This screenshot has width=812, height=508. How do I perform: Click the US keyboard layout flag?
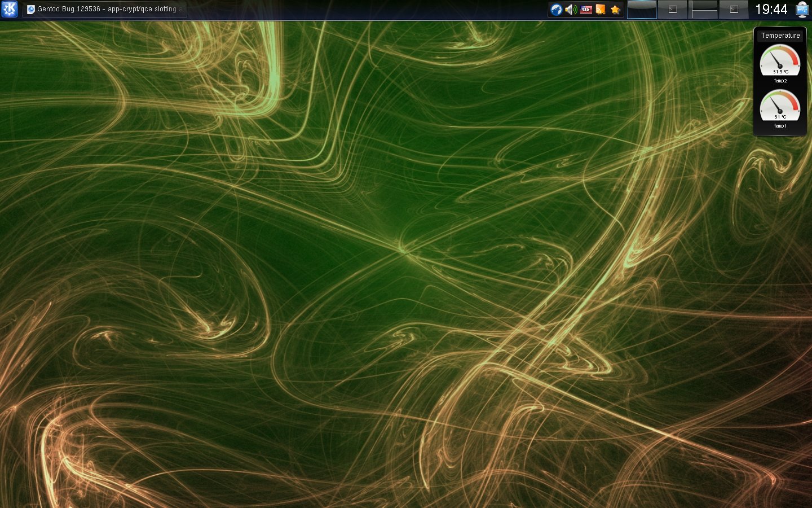click(586, 9)
